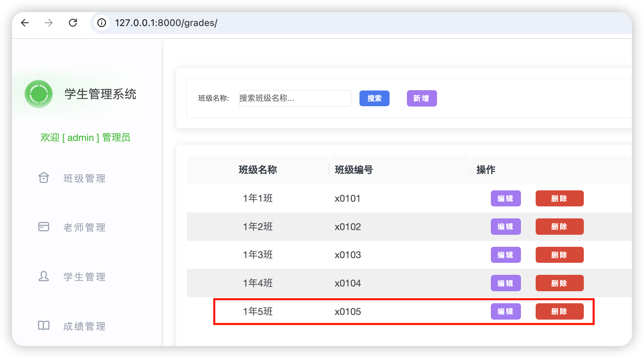Edit the 1年3班 row

tap(506, 255)
